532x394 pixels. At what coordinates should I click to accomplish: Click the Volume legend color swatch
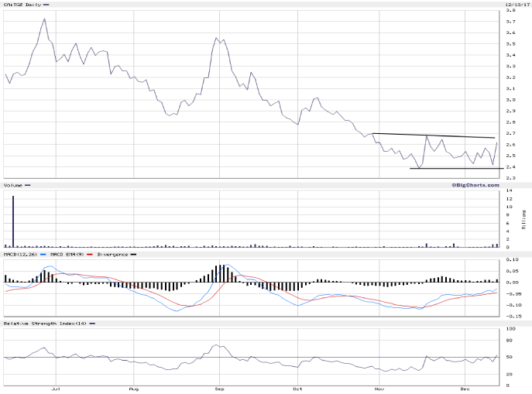28,185
